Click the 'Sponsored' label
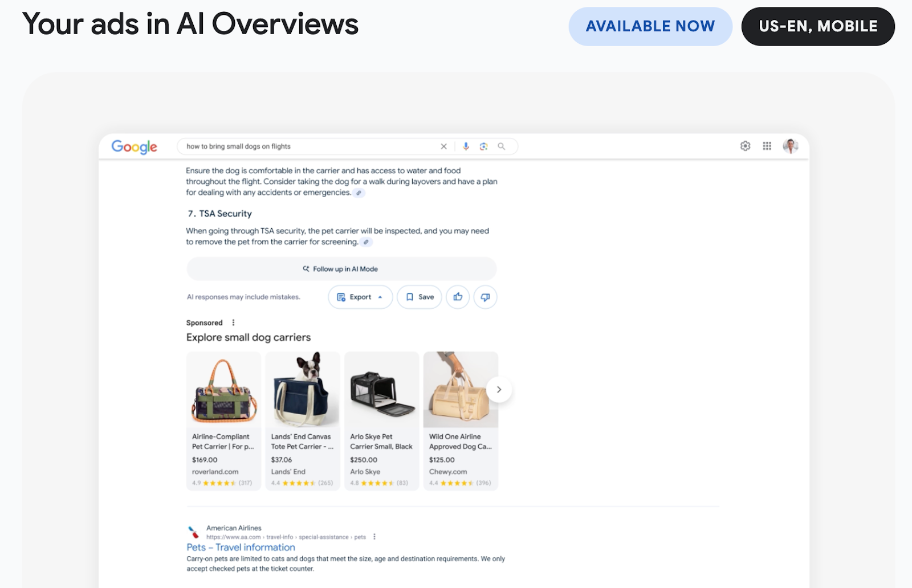Screen dimensions: 912x588 [x=205, y=322]
